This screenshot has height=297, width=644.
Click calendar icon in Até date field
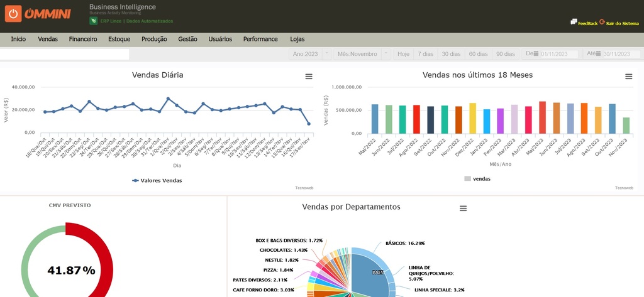coord(599,54)
